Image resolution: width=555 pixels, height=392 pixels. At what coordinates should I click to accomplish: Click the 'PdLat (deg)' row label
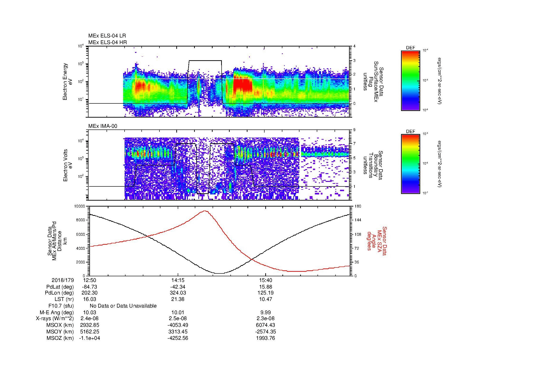pos(60,287)
